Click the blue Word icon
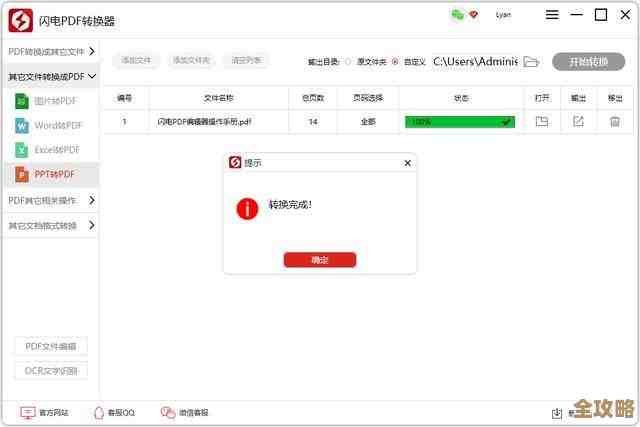This screenshot has height=427, width=640. (22, 125)
